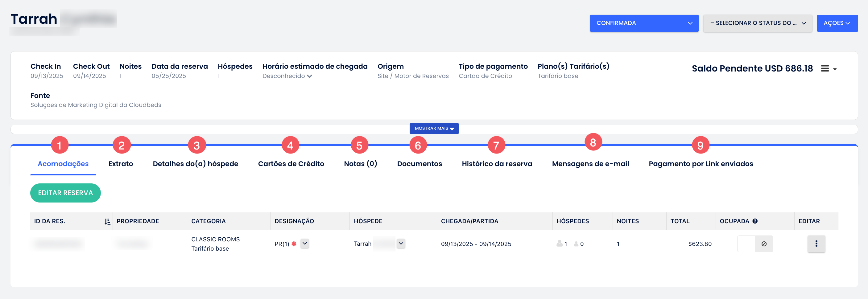Click the hamburger menu beside Saldo Pendente

pyautogui.click(x=825, y=69)
